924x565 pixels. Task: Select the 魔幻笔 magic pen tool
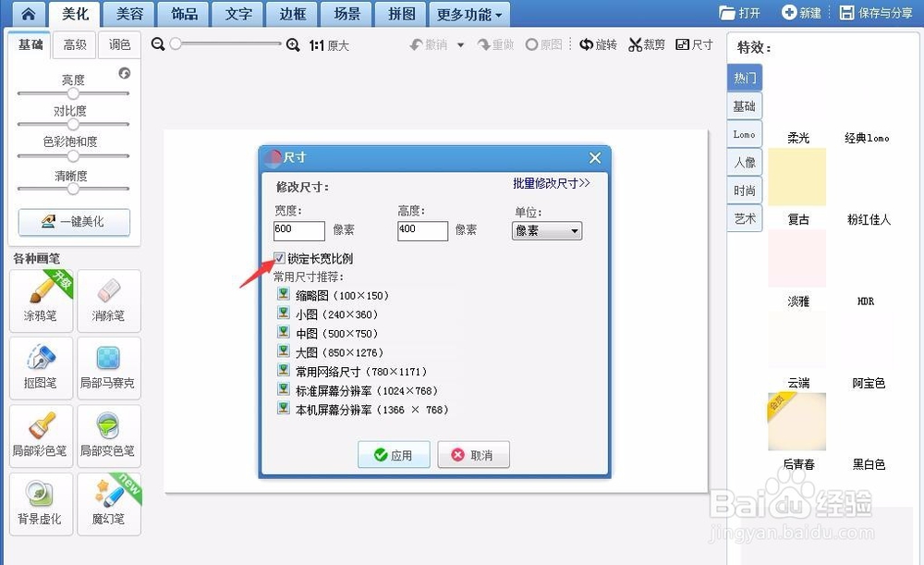108,504
